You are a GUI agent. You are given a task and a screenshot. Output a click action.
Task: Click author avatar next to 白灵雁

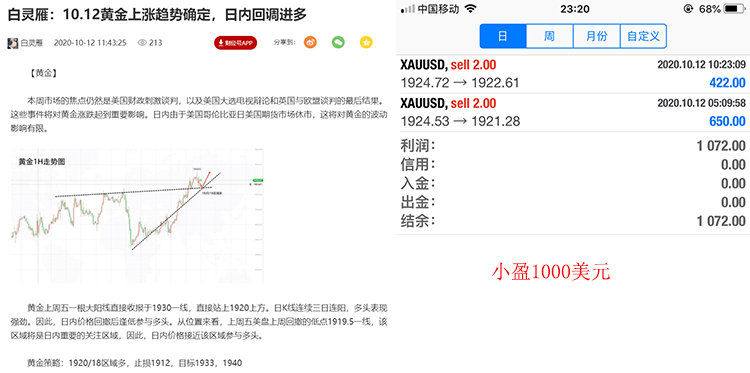coord(12,43)
